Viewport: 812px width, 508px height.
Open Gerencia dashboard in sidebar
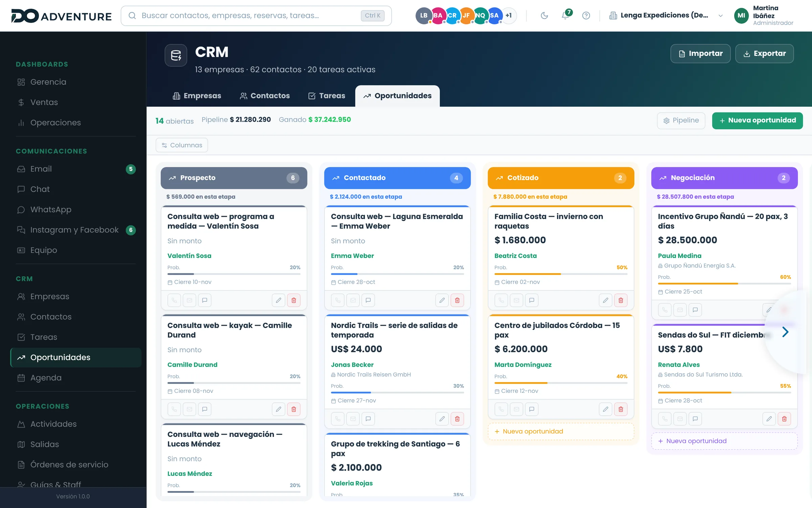coord(76,82)
